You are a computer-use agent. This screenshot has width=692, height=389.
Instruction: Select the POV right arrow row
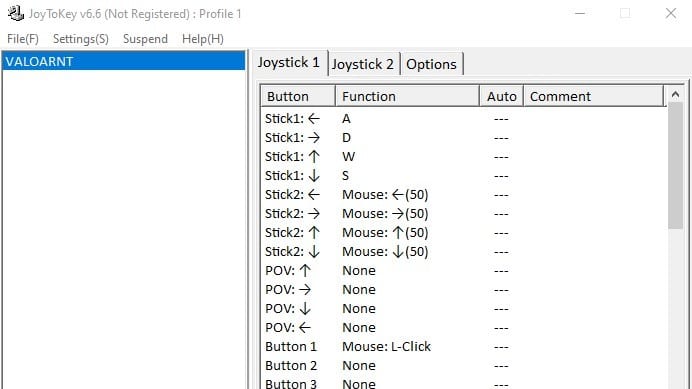tap(463, 290)
